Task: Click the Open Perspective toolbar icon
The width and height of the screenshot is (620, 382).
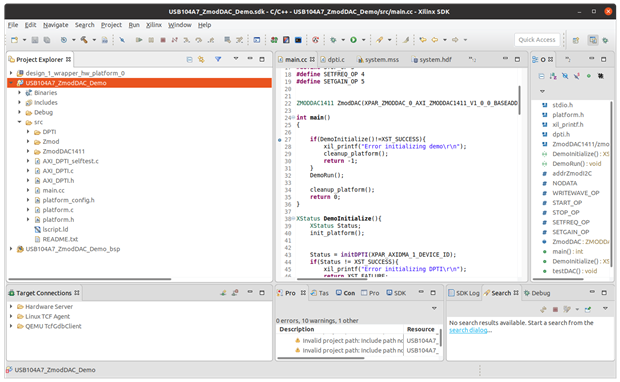Action: coord(576,40)
